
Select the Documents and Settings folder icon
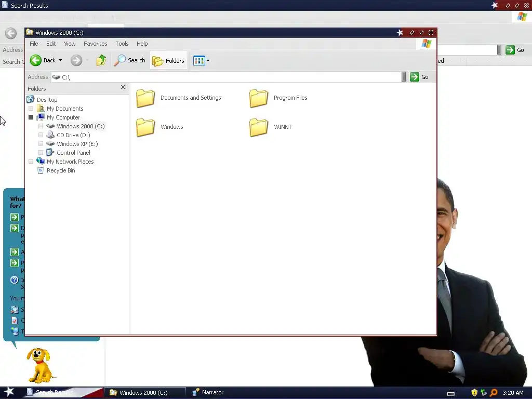(145, 98)
